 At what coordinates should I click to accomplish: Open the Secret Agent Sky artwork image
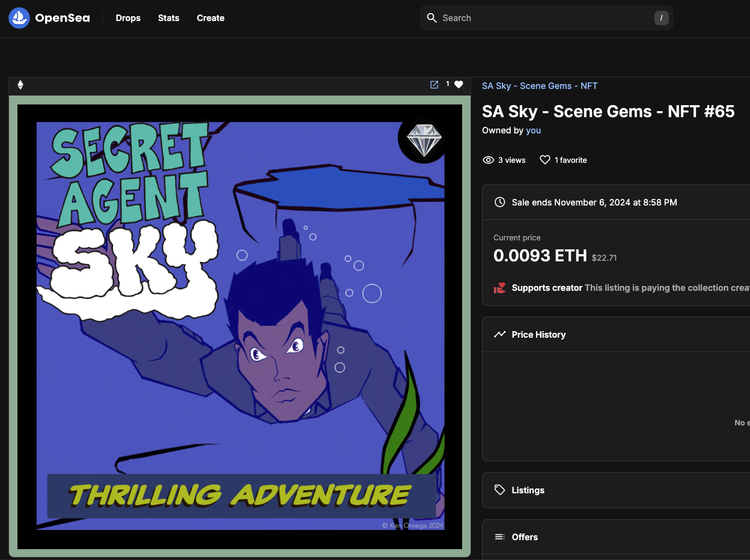[x=240, y=327]
